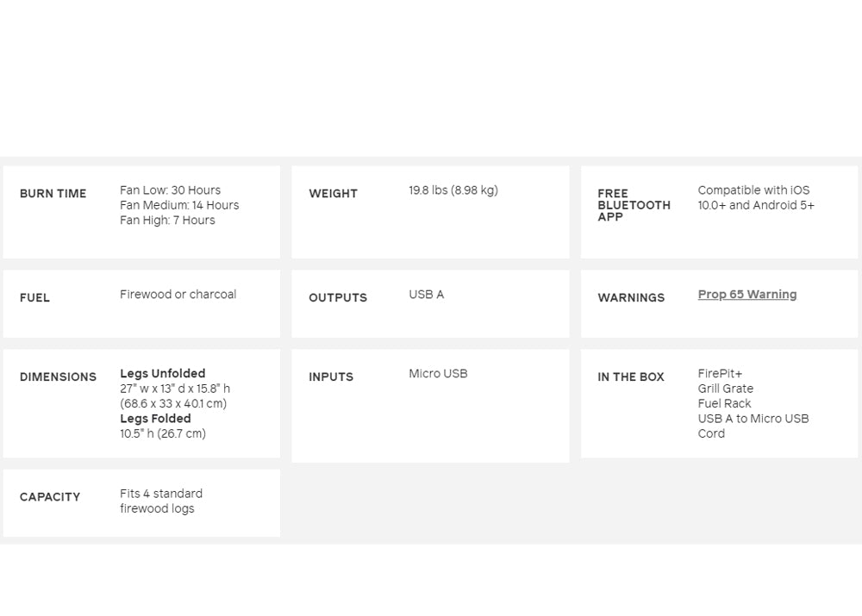Click the "USB A" output value
Image resolution: width=862 pixels, height=616 pixels.
tap(426, 295)
